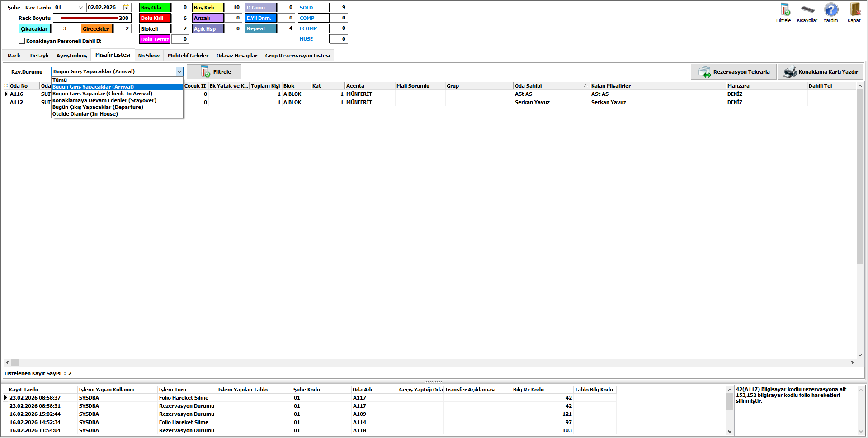The height and width of the screenshot is (438, 868).
Task: Open the Kısayollar shortcuts icon
Action: click(x=807, y=10)
